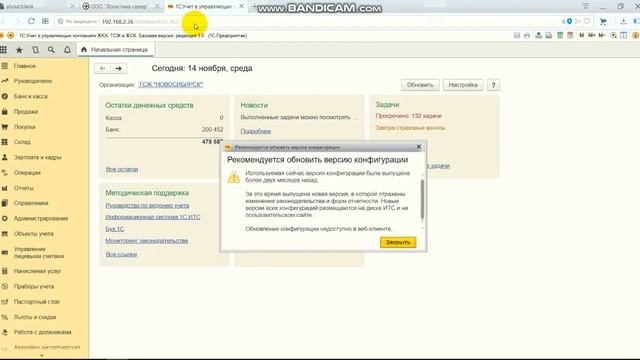Click the update dialog vertical scrollbar
Viewport: 640px width, 360px height.
(422, 200)
